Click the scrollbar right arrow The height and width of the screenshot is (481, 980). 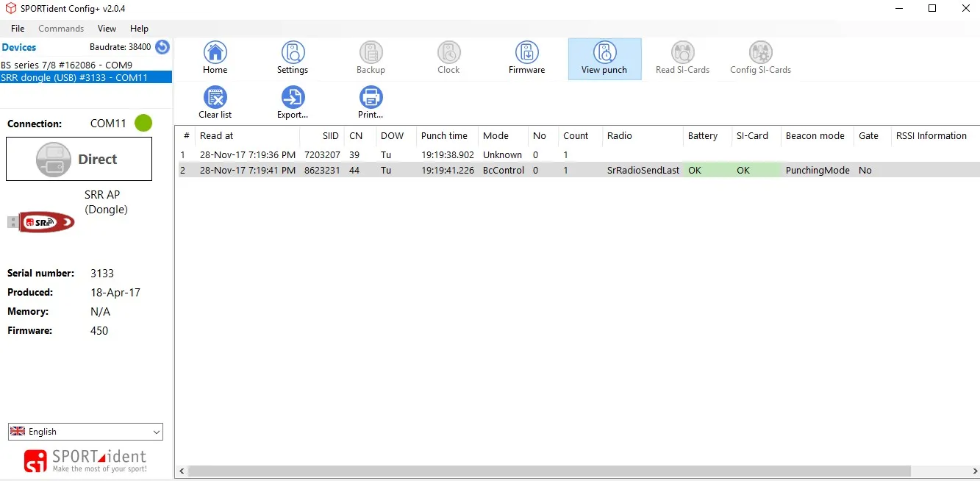[974, 471]
